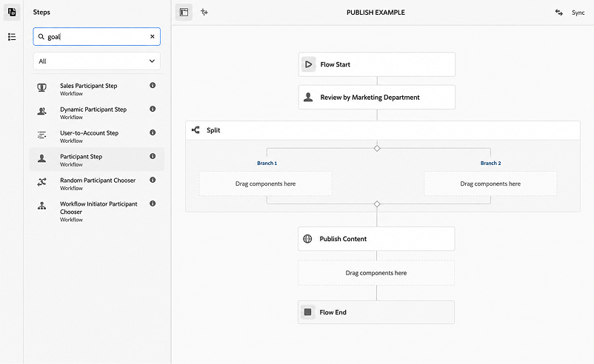The height and width of the screenshot is (364, 594).
Task: Click the Steps panel heading
Action: (41, 12)
